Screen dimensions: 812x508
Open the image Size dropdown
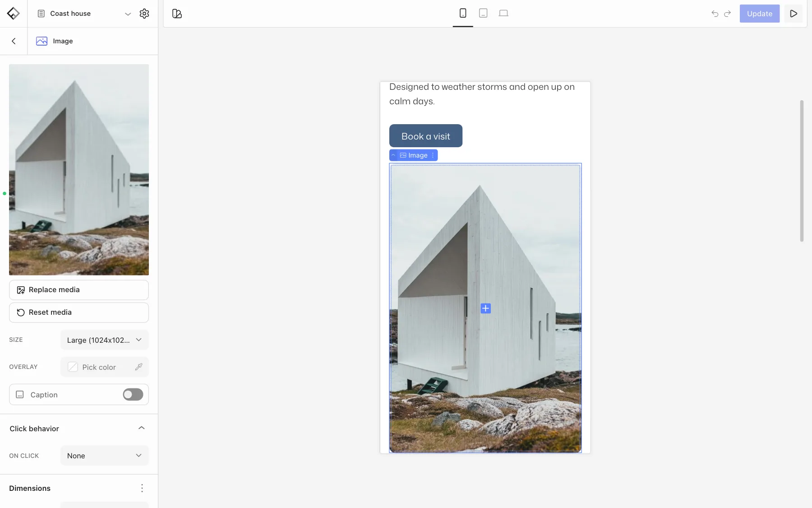tap(104, 340)
